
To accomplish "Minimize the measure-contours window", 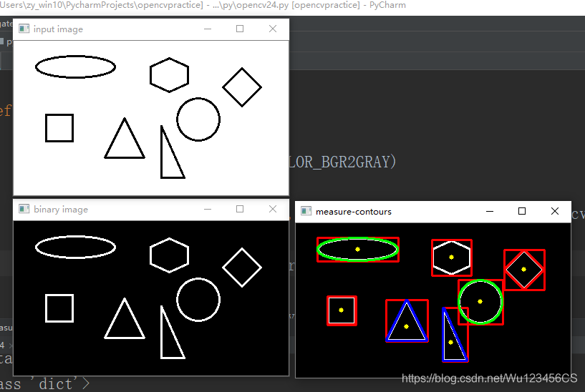I will [490, 211].
